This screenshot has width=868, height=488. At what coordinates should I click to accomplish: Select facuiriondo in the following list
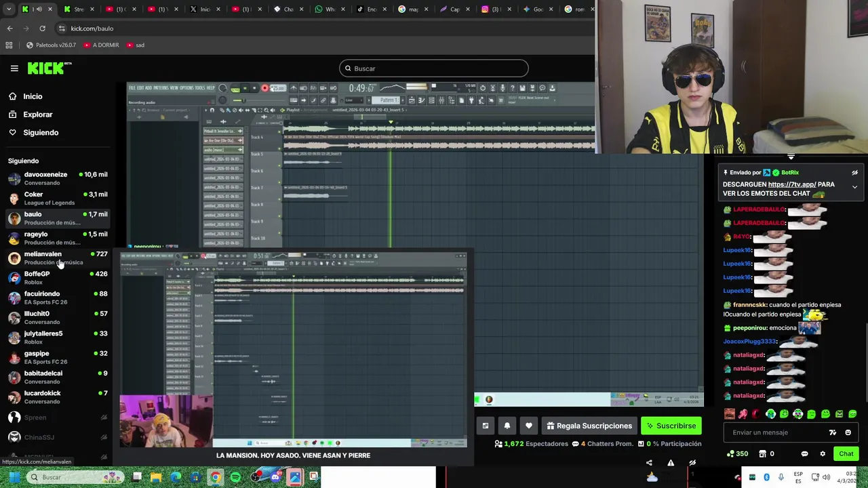58,298
